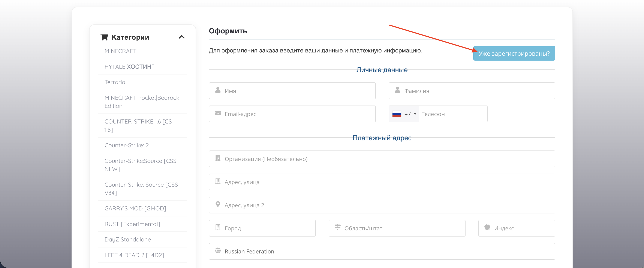Click the envelope icon in Email field
The width and height of the screenshot is (644, 268).
point(218,113)
